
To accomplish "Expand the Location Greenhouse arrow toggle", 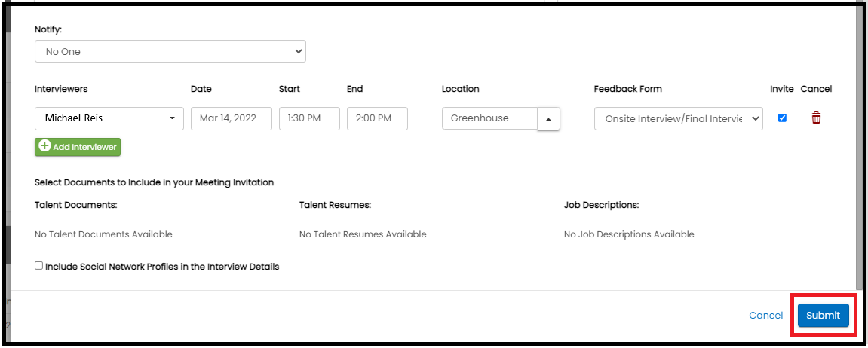I will pyautogui.click(x=548, y=118).
